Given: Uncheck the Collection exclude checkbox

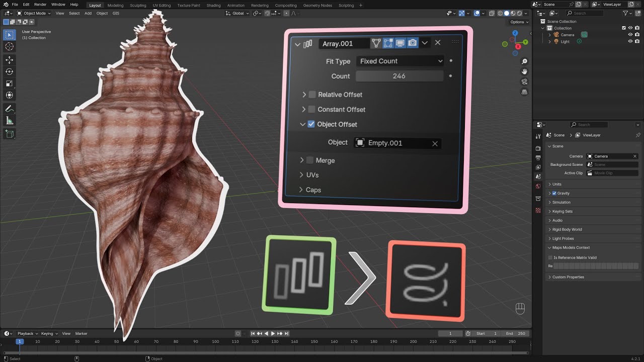Looking at the screenshot, I should [624, 28].
